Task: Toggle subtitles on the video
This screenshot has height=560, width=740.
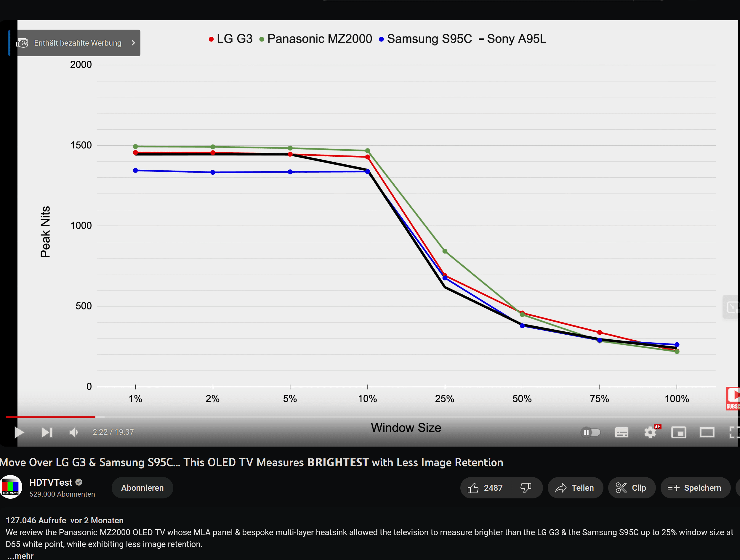Action: [x=622, y=432]
